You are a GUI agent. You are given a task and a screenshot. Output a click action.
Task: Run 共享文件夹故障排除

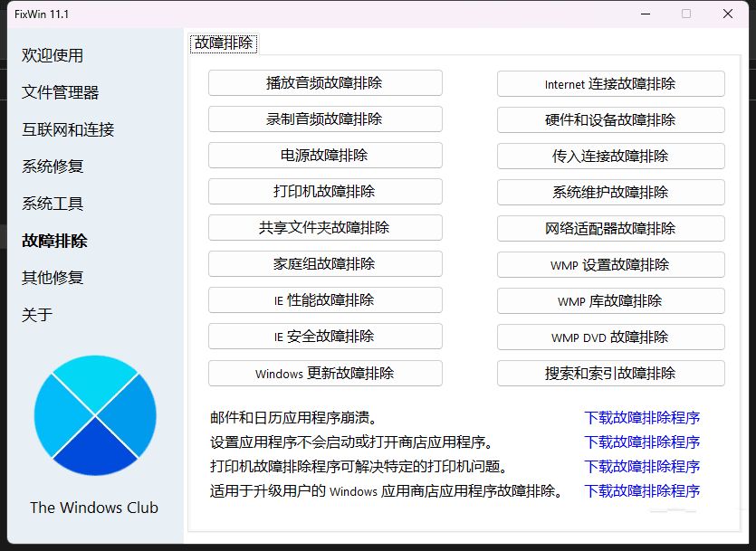coord(325,227)
